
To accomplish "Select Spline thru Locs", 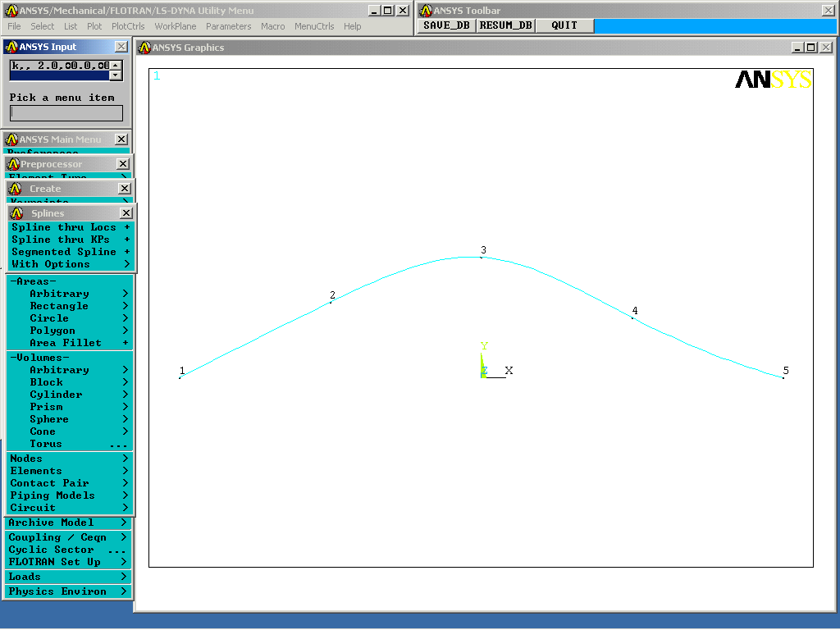I will point(71,227).
